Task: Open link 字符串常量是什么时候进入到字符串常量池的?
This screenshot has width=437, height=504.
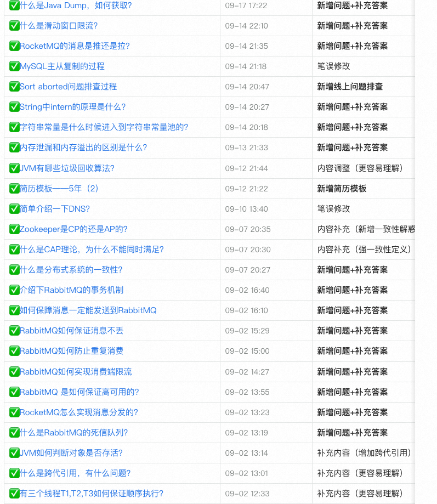Action: point(104,127)
